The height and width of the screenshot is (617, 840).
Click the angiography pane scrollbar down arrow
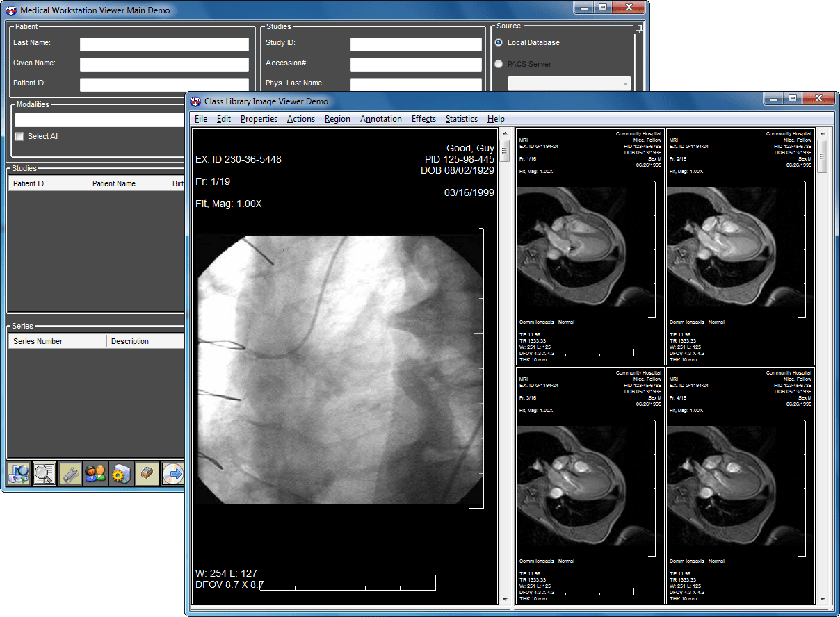[504, 599]
